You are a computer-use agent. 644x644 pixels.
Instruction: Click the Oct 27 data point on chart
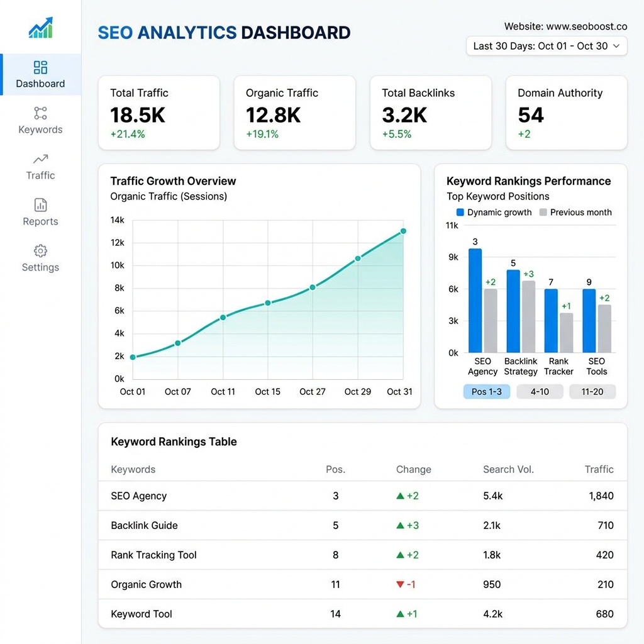[313, 287]
